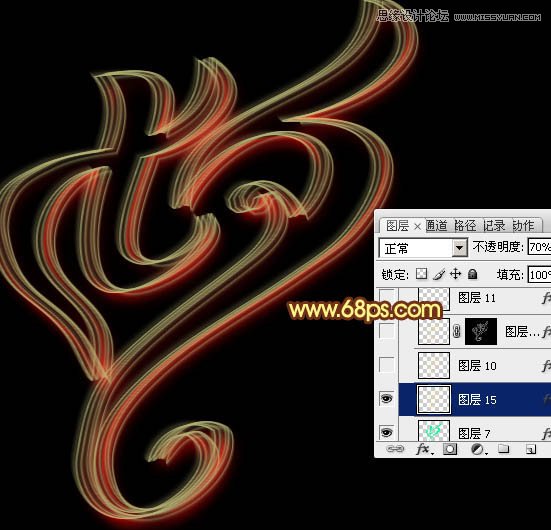
Task: Show masked layer visibility box
Action: pos(386,331)
